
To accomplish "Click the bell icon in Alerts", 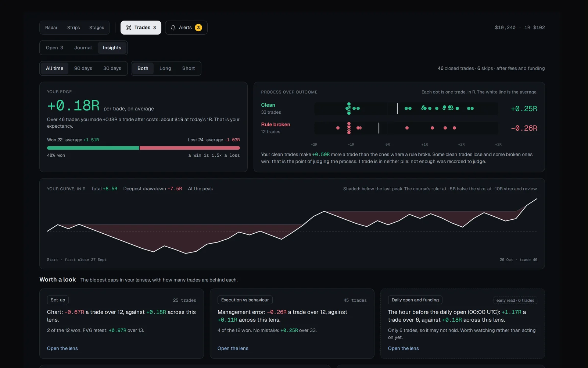I will (173, 28).
